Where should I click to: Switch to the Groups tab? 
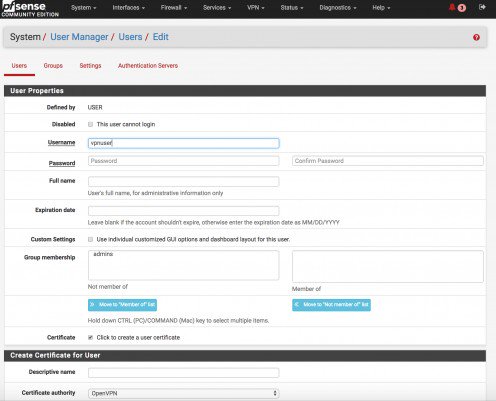pos(53,66)
